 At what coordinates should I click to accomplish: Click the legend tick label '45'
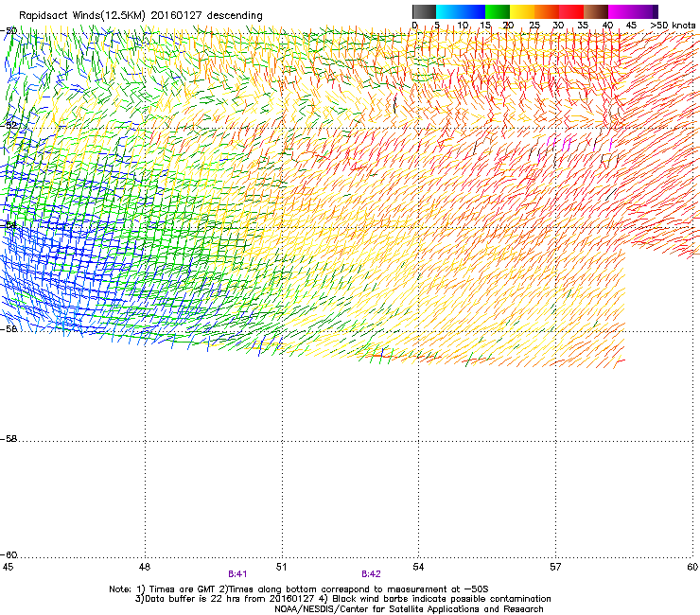(x=631, y=26)
